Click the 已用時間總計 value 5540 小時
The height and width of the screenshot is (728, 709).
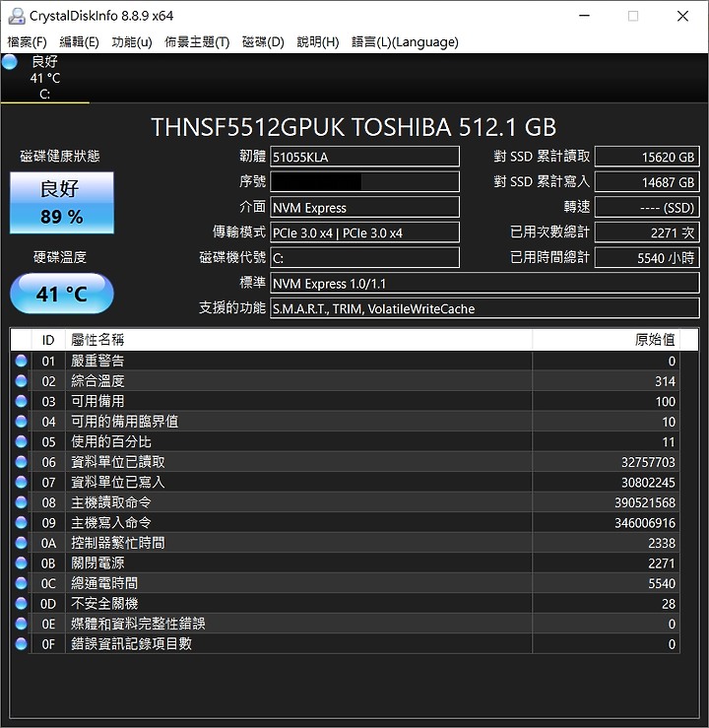pos(647,258)
